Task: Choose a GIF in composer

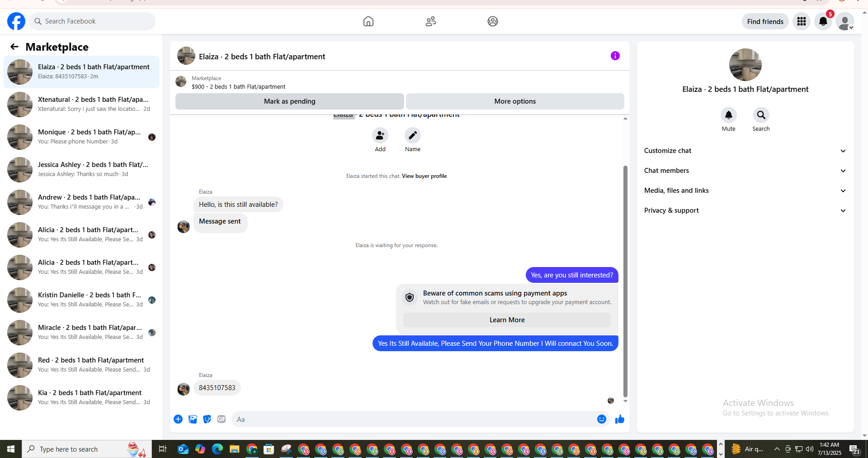Action: tap(222, 419)
